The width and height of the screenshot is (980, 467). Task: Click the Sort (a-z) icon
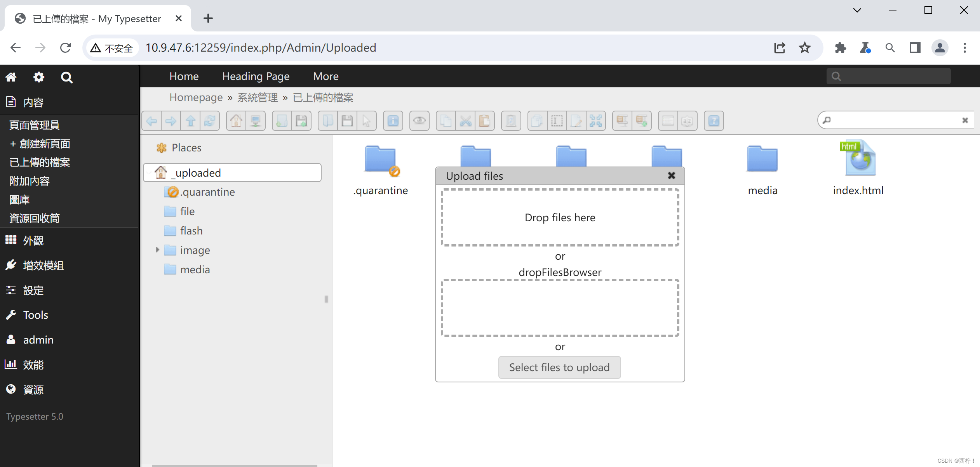coord(688,121)
